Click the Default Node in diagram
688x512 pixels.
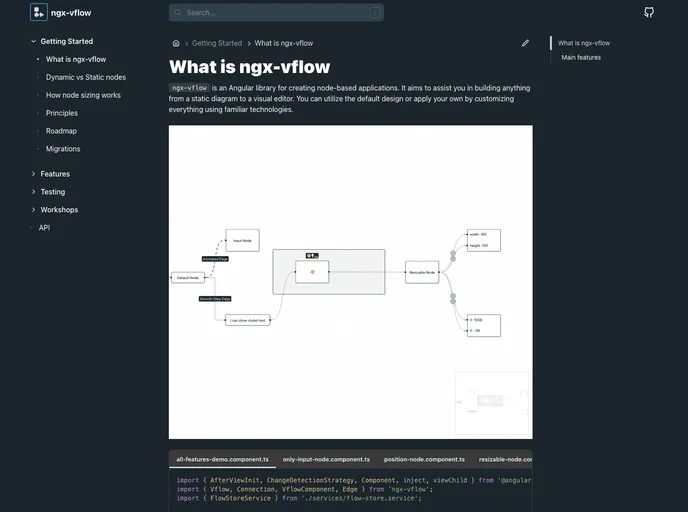click(188, 278)
